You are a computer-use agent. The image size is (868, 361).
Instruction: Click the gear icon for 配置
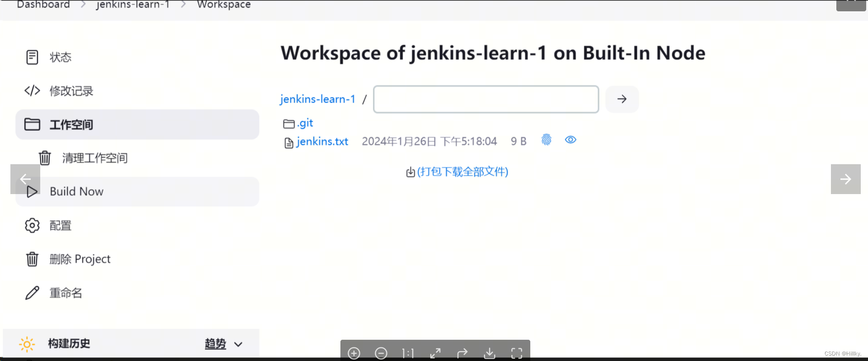[32, 225]
